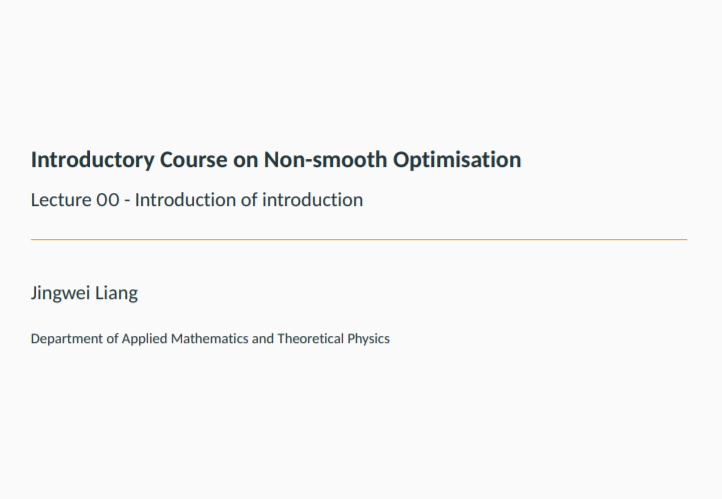Click the word "on" in the title
Image resolution: width=722 pixels, height=499 pixels.
coord(246,160)
